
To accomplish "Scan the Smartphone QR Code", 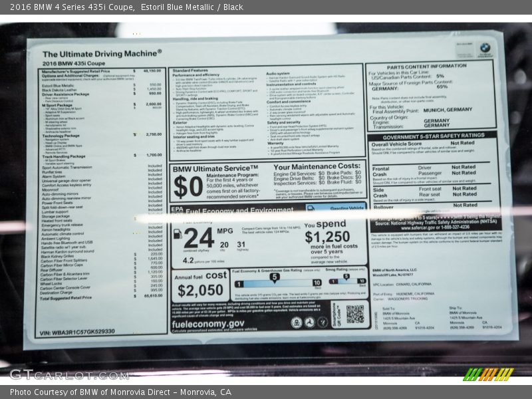I will (x=354, y=315).
